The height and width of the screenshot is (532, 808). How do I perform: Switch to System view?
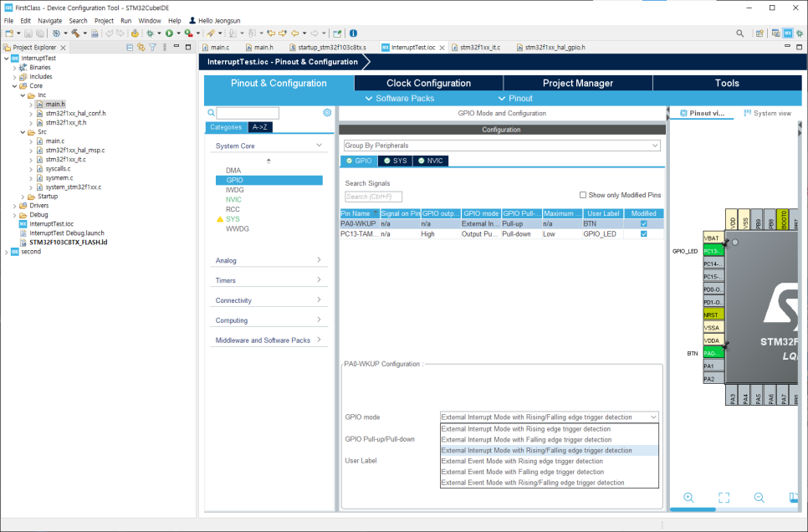coord(767,113)
